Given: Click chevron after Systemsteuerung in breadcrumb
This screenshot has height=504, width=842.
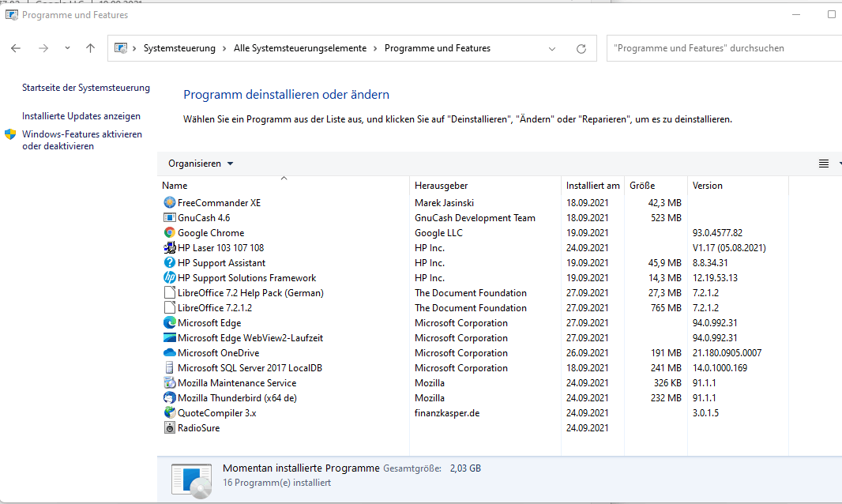Looking at the screenshot, I should 224,48.
